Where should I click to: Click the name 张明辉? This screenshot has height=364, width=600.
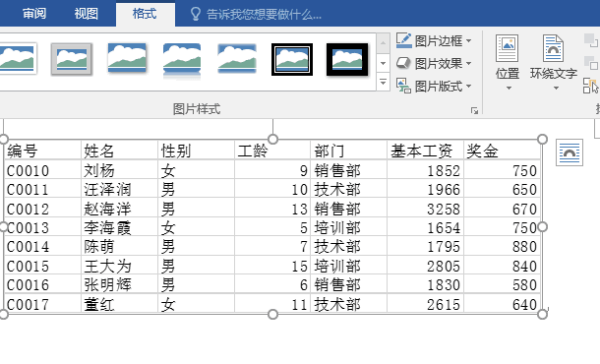108,285
